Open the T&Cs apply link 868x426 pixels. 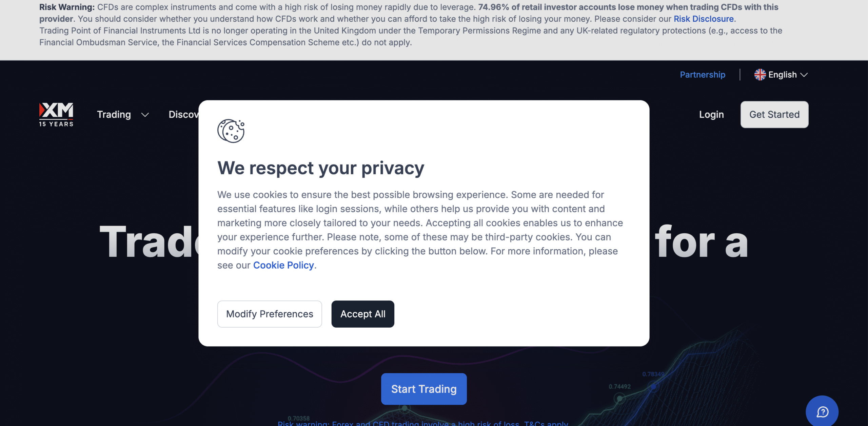(x=546, y=423)
